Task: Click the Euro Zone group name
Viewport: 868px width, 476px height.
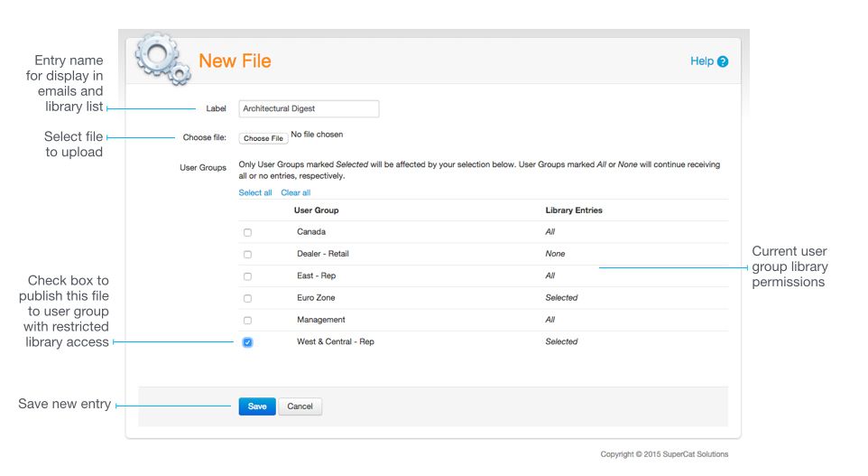Action: 316,297
